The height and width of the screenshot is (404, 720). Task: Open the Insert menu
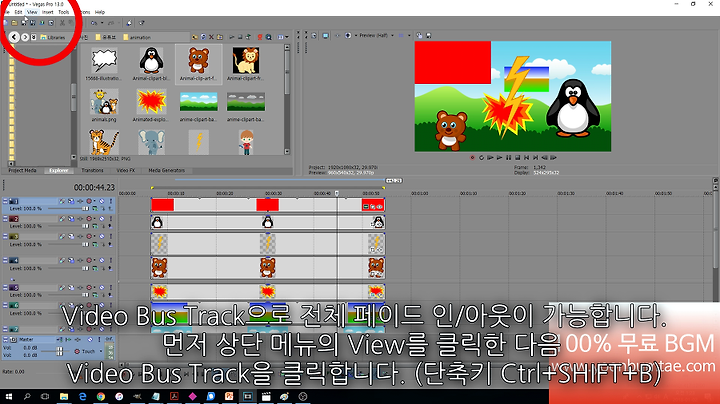point(48,12)
